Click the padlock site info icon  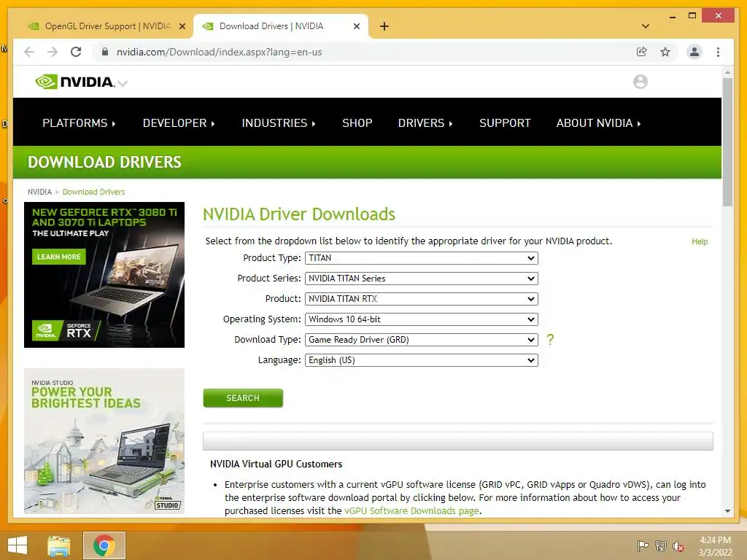click(105, 52)
